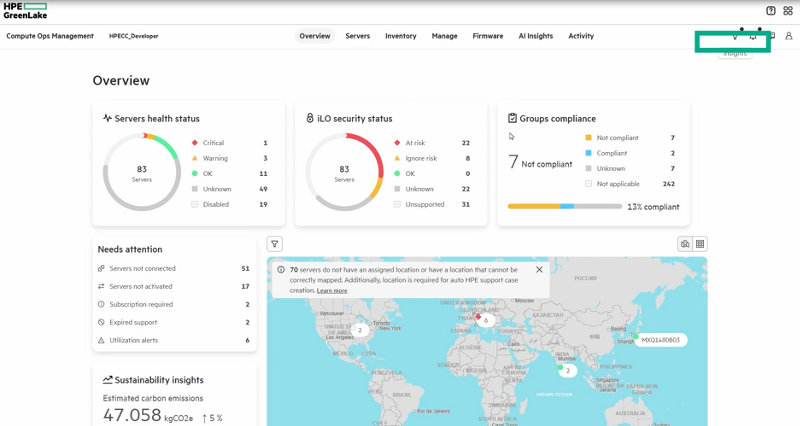
Task: Click the yellow Warning triangle legend icon
Action: [194, 158]
